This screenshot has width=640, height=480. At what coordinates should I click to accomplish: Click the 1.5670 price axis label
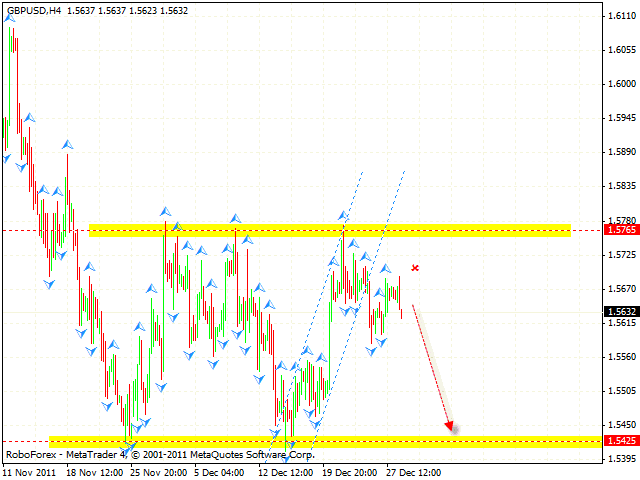coord(622,289)
